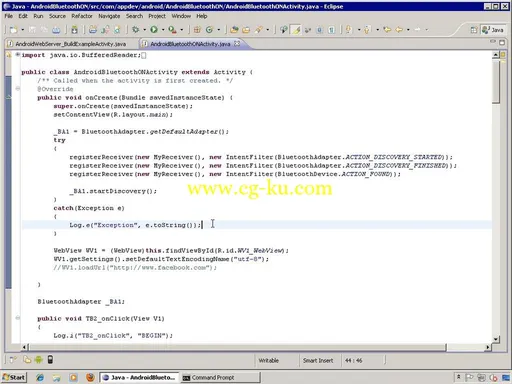Launch Internet Explorer from quick launch
The height and width of the screenshot is (384, 512).
pyautogui.click(x=40, y=377)
